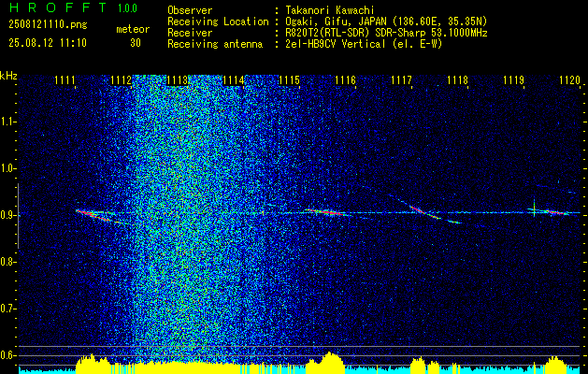Click the 1118 time marker
This screenshot has height=374, width=588.
(x=457, y=80)
